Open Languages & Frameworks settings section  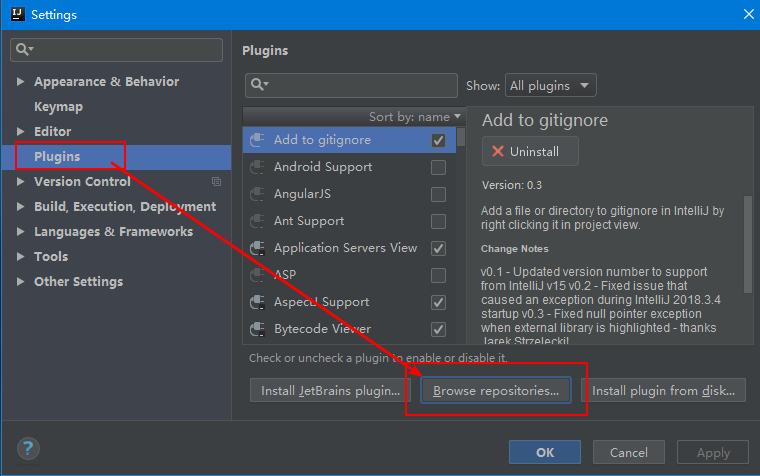pyautogui.click(x=113, y=231)
